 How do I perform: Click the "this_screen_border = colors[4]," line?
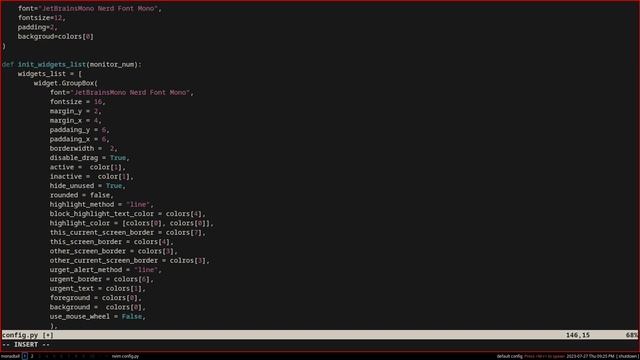[x=112, y=242]
